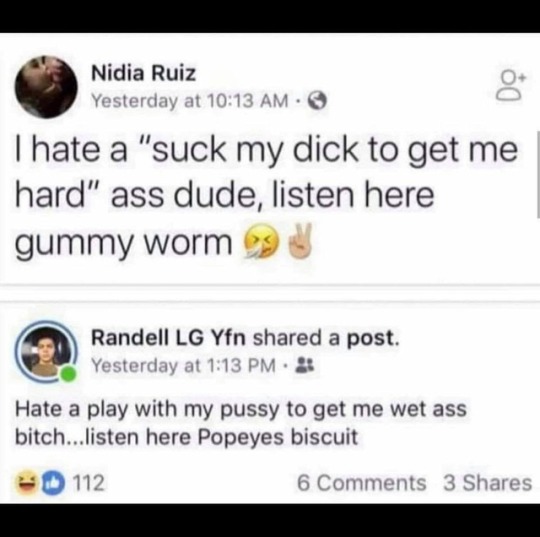This screenshot has height=537, width=540.
Task: Open Randell LG Yfn's profile picture
Action: 46,352
